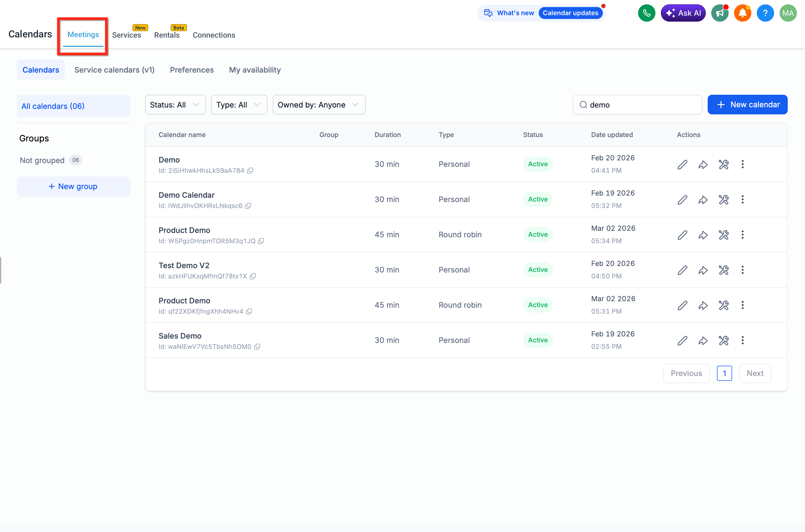Click the Ask AI button
The image size is (805, 532).
683,13
